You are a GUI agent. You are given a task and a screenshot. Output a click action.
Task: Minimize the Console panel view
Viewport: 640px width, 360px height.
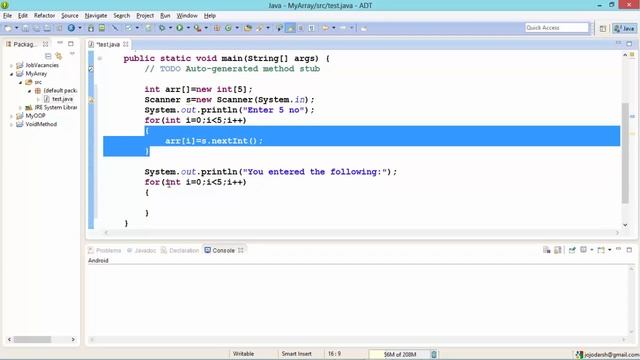pos(618,249)
